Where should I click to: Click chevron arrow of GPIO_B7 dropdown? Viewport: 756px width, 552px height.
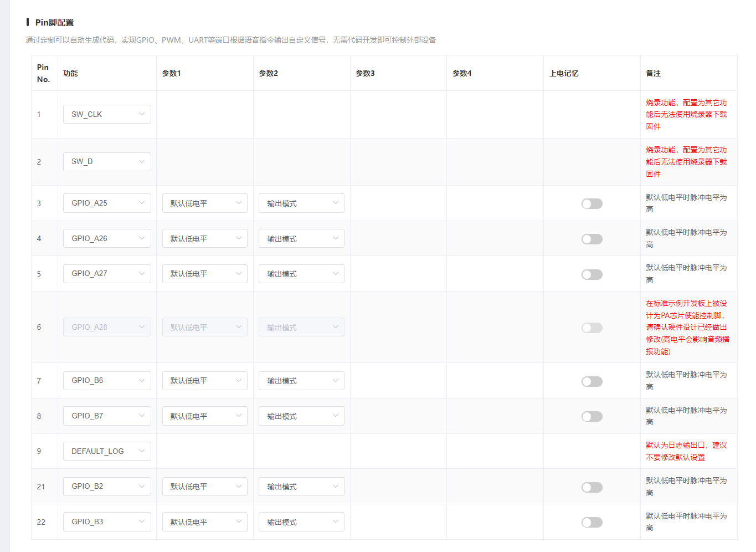click(142, 416)
